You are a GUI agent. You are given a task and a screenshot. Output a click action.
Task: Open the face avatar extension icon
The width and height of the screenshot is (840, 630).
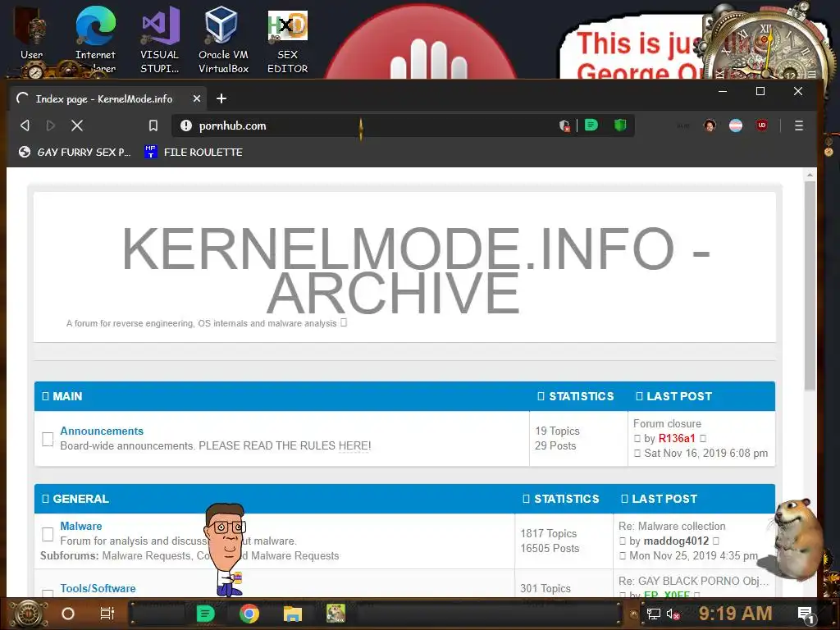710,126
